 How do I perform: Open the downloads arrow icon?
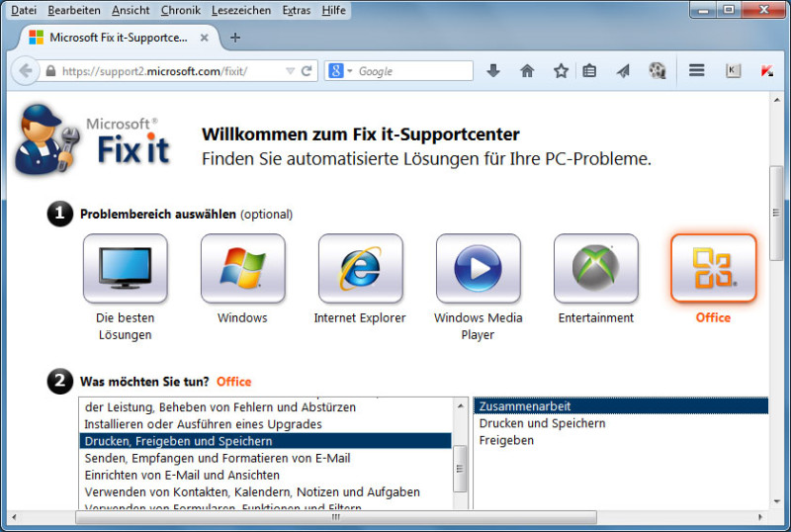(493, 70)
